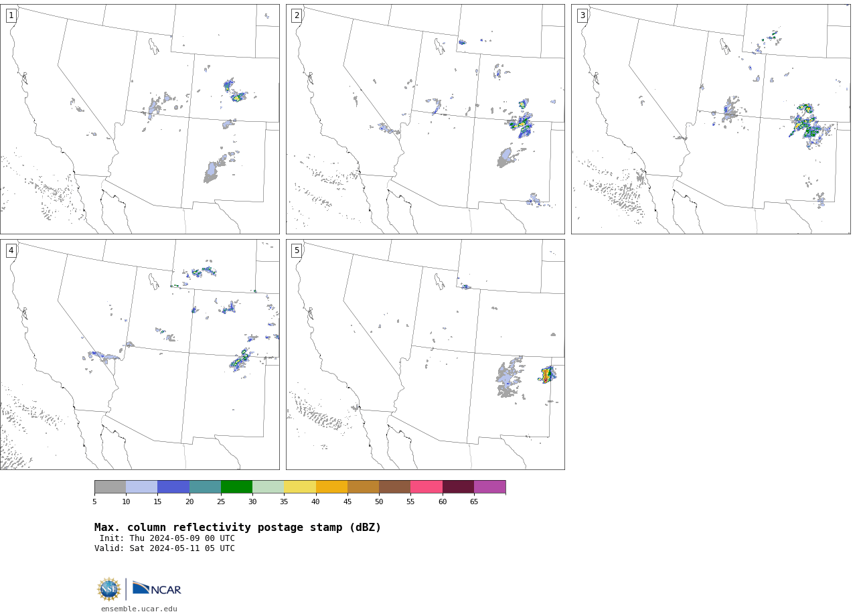Viewport: 857px width, 616px height.
Task: Click the panel number 2 label
Action: coord(297,15)
